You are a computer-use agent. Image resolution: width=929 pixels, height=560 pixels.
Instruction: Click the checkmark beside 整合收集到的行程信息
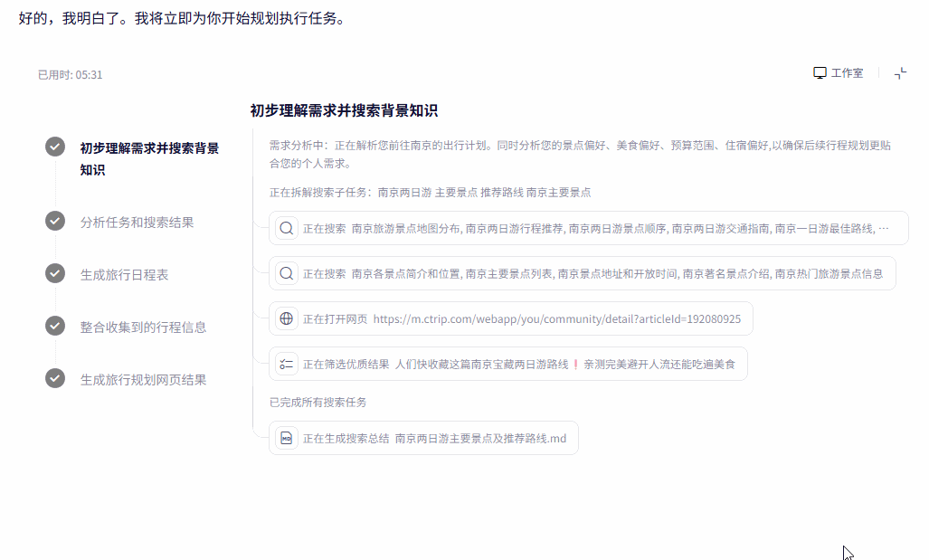(x=55, y=327)
